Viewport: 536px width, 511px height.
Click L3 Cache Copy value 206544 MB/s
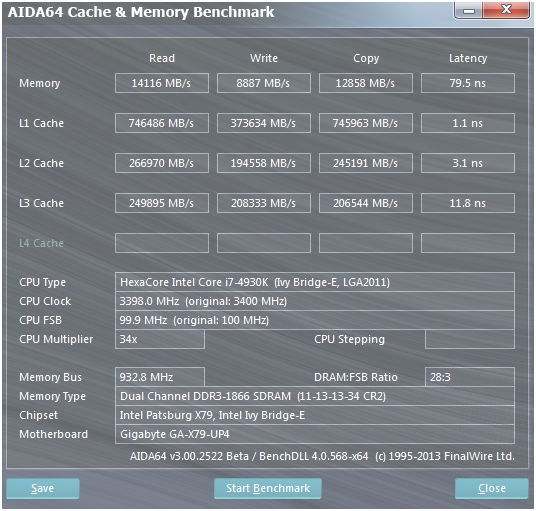[x=366, y=203]
